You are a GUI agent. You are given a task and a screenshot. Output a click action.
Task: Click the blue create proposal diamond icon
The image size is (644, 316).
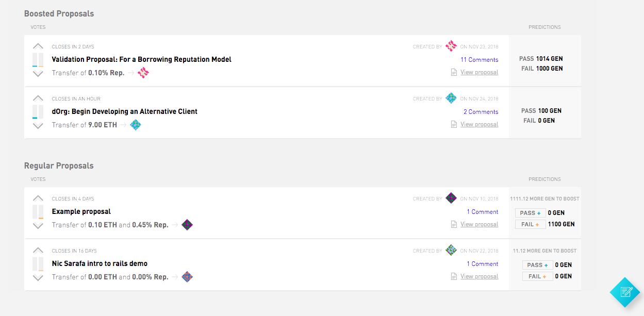pos(626,292)
